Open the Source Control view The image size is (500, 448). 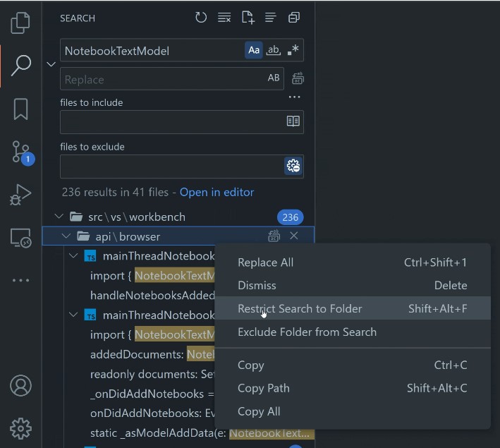tap(20, 152)
